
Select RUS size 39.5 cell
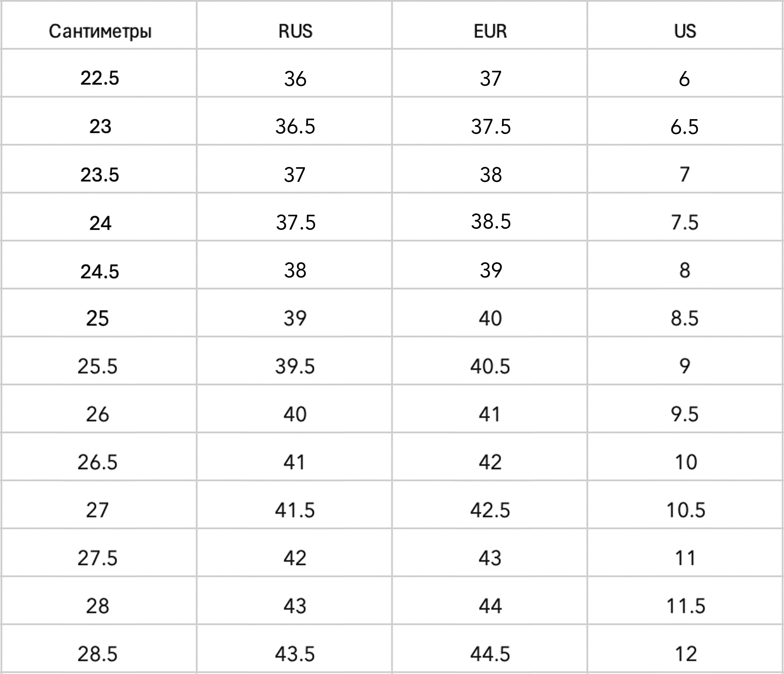click(x=295, y=366)
